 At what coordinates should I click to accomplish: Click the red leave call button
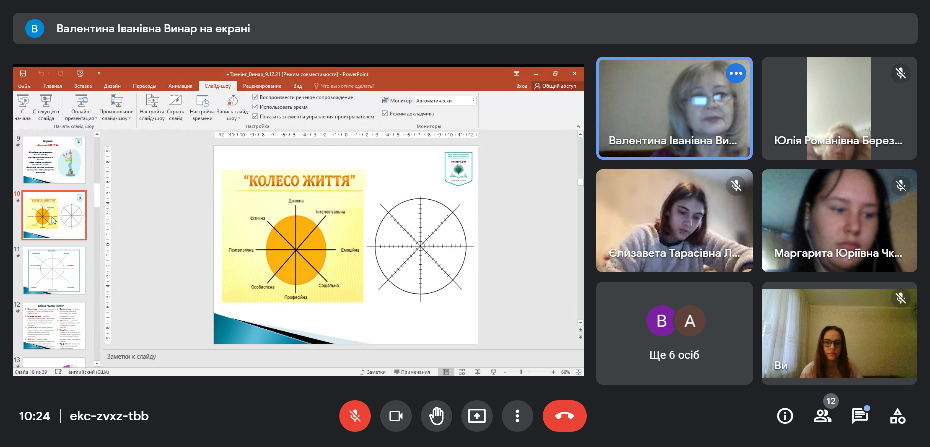pos(564,416)
